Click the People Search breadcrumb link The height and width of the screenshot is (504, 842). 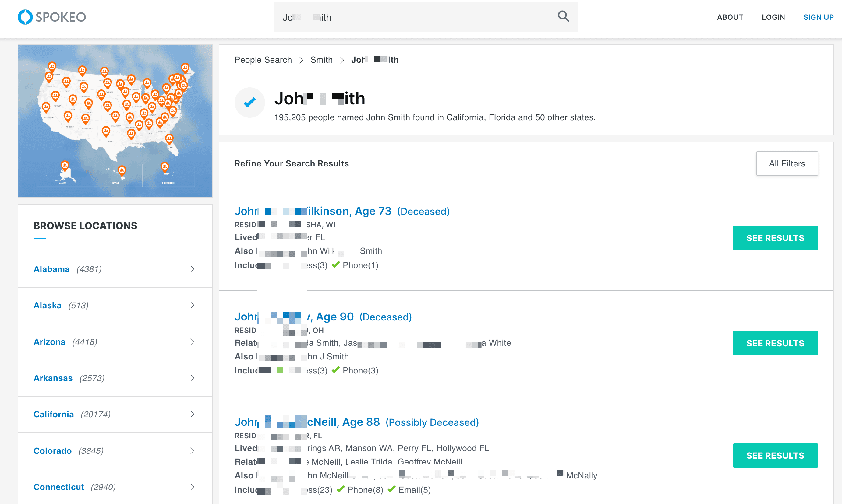[x=263, y=60]
